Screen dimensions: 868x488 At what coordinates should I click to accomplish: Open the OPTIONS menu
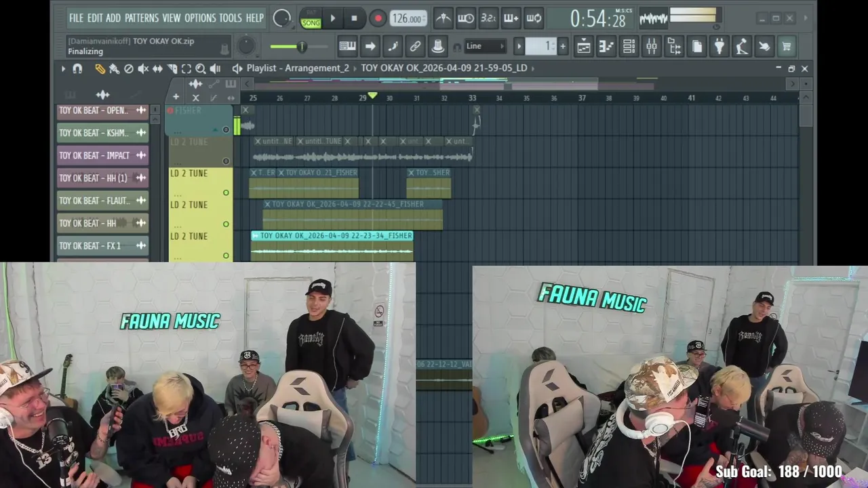[x=200, y=18]
